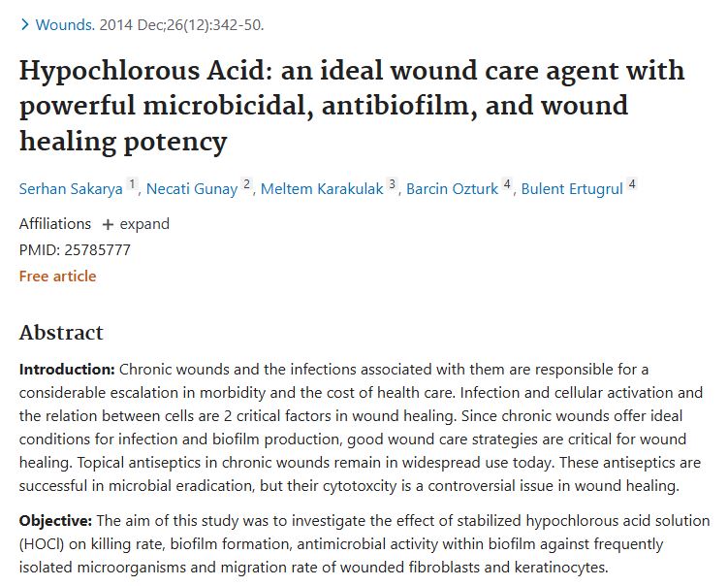The image size is (728, 586).
Task: Click affiliation superscript 4 after Ertugrul
Action: coord(632,185)
